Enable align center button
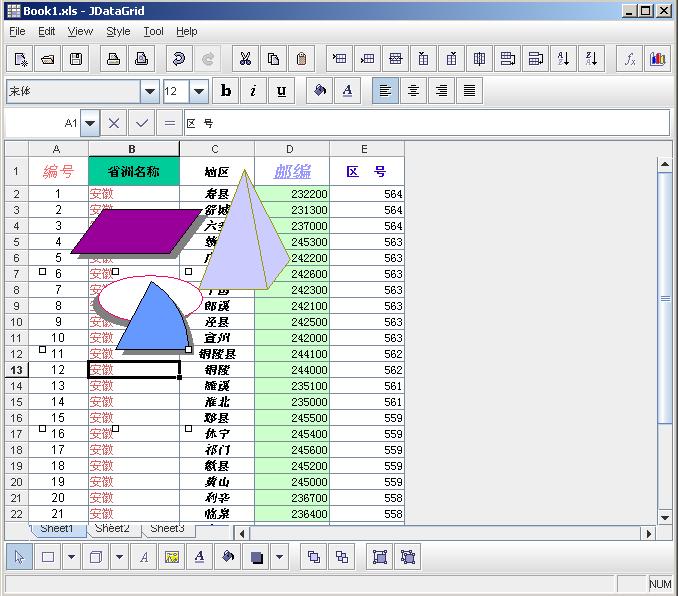This screenshot has width=678, height=596. 413,91
